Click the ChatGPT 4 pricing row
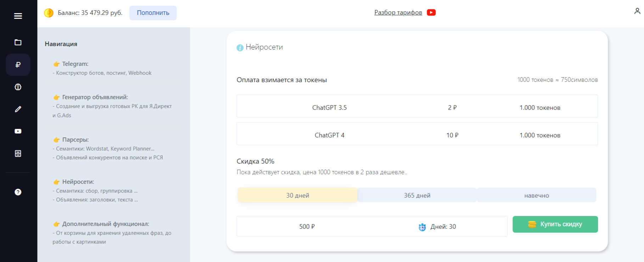 coord(417,133)
